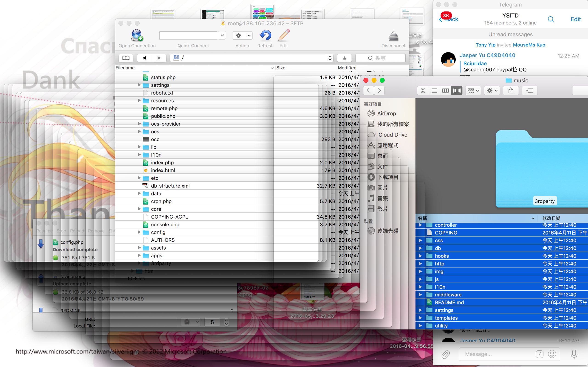Click the Open Connection globe icon

pyautogui.click(x=137, y=35)
